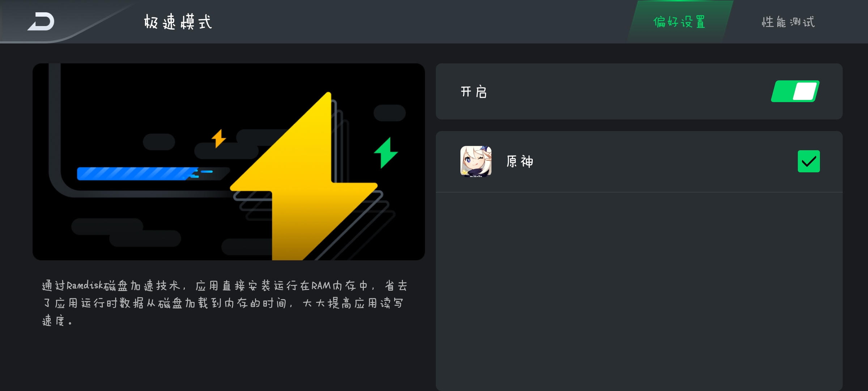
Task: Open the 偏好设置 tab
Action: pyautogui.click(x=680, y=22)
